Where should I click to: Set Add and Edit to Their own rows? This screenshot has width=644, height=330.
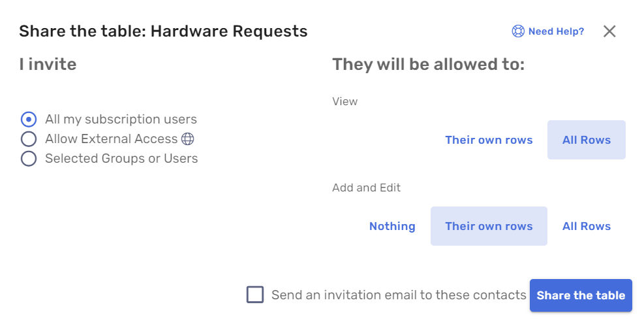tap(489, 226)
